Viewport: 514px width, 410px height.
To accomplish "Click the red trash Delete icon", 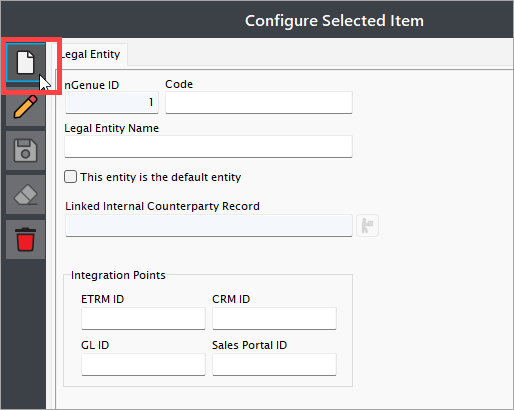I will [x=26, y=239].
